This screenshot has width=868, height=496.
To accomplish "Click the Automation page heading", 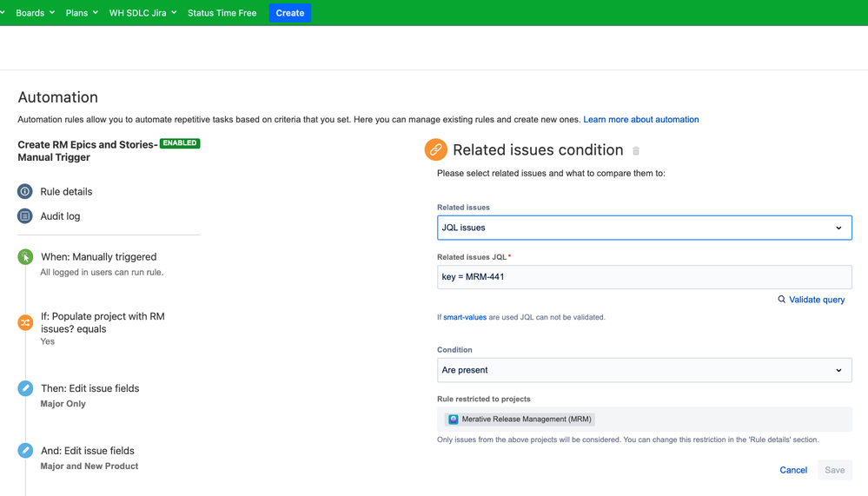I will [57, 97].
